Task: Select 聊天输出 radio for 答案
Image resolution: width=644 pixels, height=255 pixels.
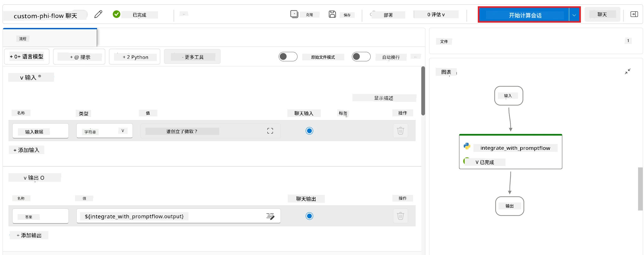Action: point(309,216)
